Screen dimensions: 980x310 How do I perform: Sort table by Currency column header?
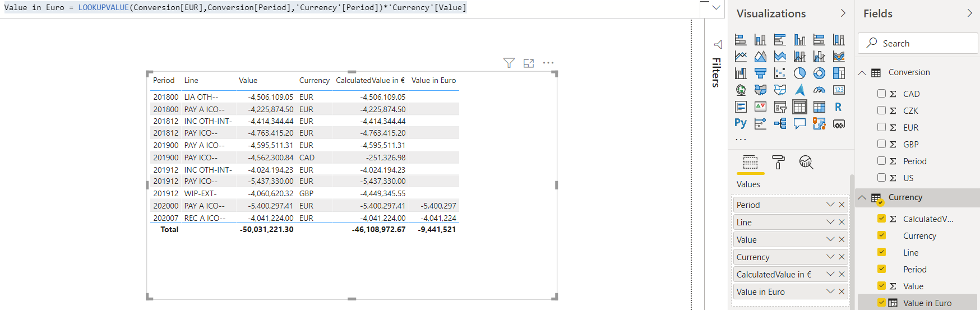(x=314, y=80)
